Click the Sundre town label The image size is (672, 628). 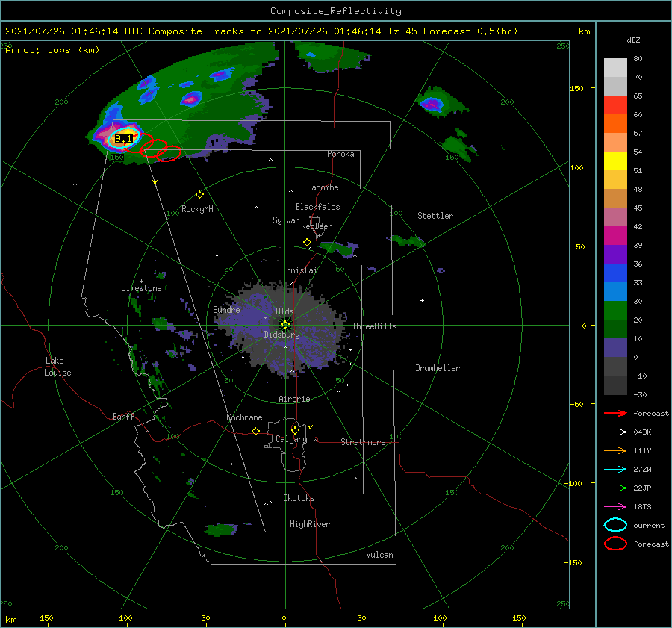(x=226, y=309)
